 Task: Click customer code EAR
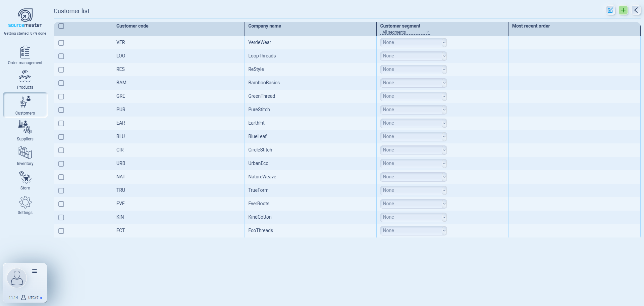click(121, 123)
